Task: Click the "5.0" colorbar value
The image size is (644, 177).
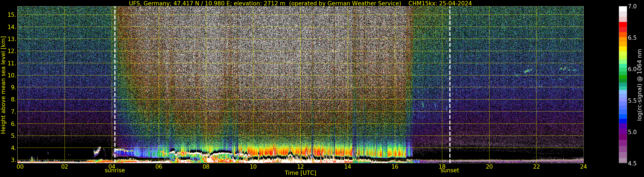Action: click(632, 132)
